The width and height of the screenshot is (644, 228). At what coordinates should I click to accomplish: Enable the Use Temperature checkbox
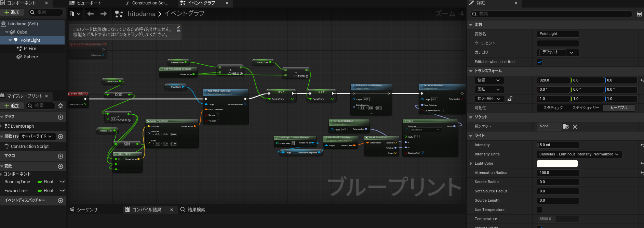click(540, 210)
